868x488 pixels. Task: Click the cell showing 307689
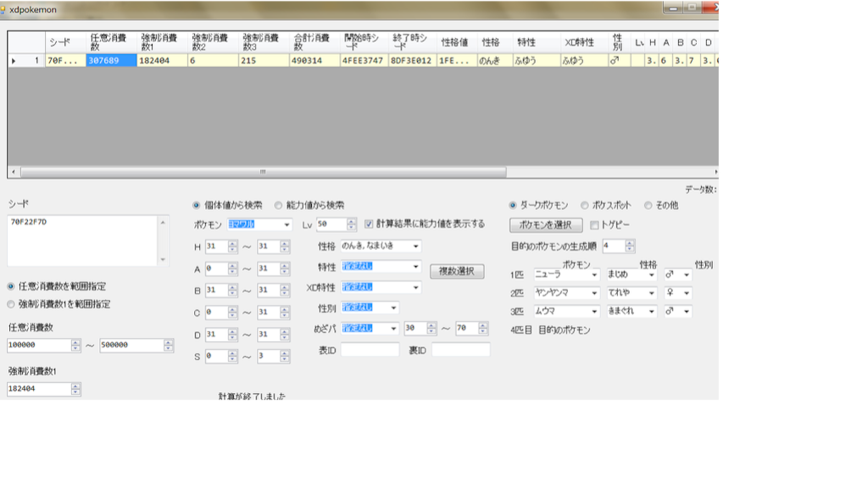pyautogui.click(x=111, y=60)
